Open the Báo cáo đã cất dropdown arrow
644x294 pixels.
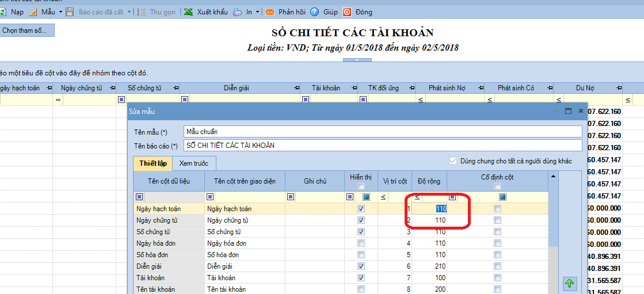click(x=129, y=12)
